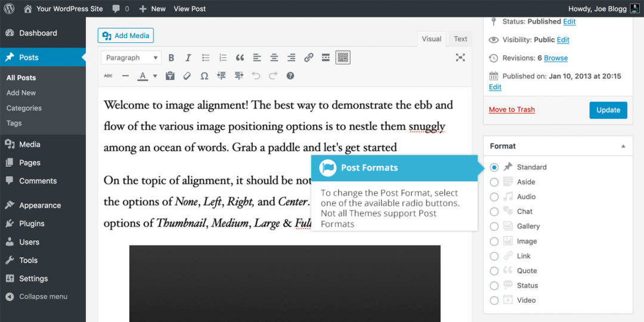
Task: Open the Paragraph style dropdown
Action: [x=131, y=58]
